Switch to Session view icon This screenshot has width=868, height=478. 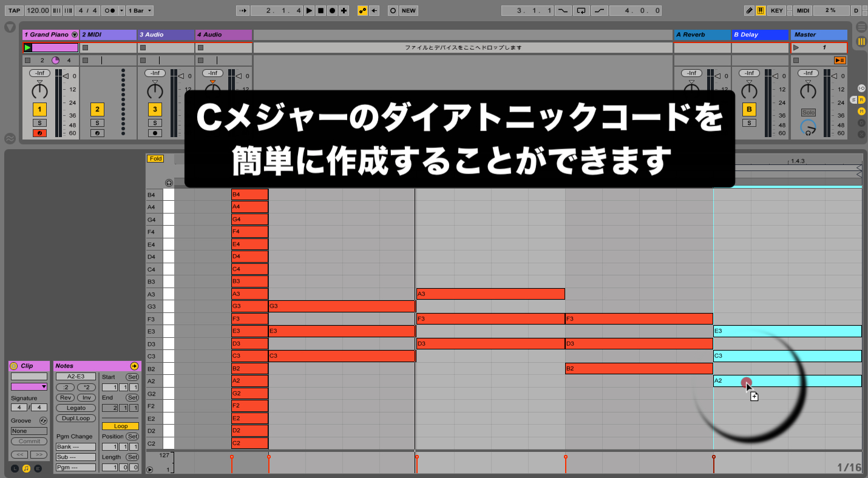click(x=861, y=42)
